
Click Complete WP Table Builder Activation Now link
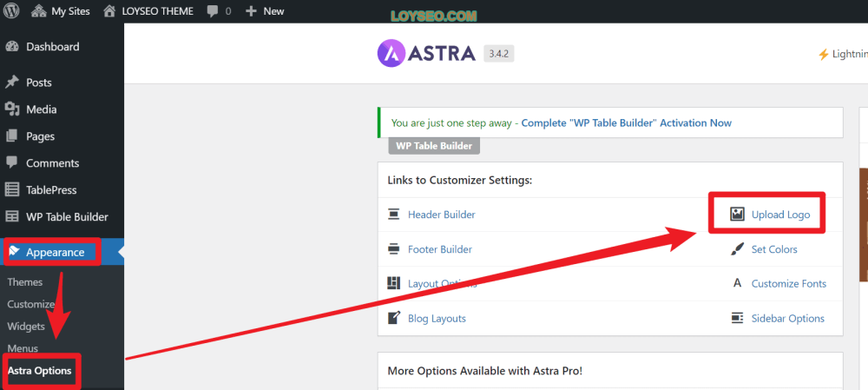[627, 123]
